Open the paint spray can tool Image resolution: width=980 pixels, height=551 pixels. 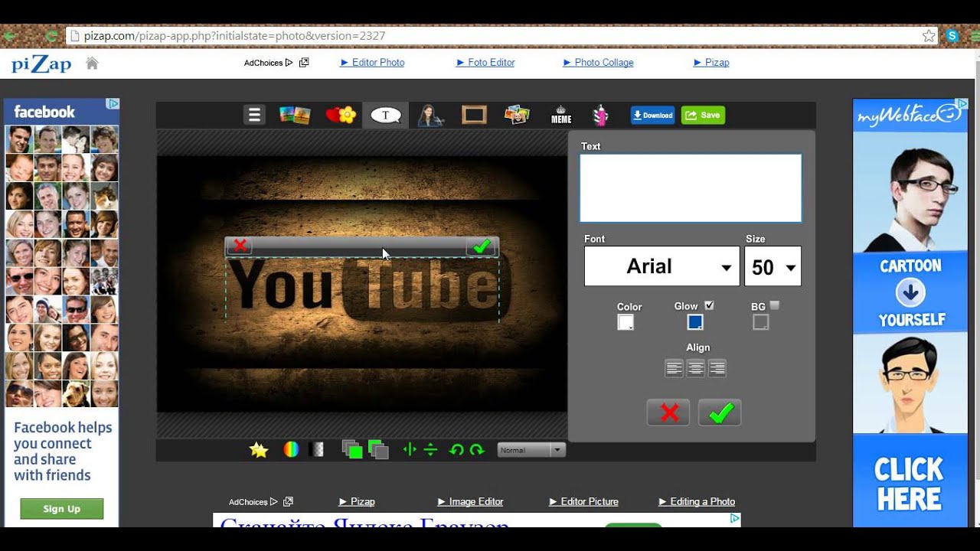click(601, 115)
